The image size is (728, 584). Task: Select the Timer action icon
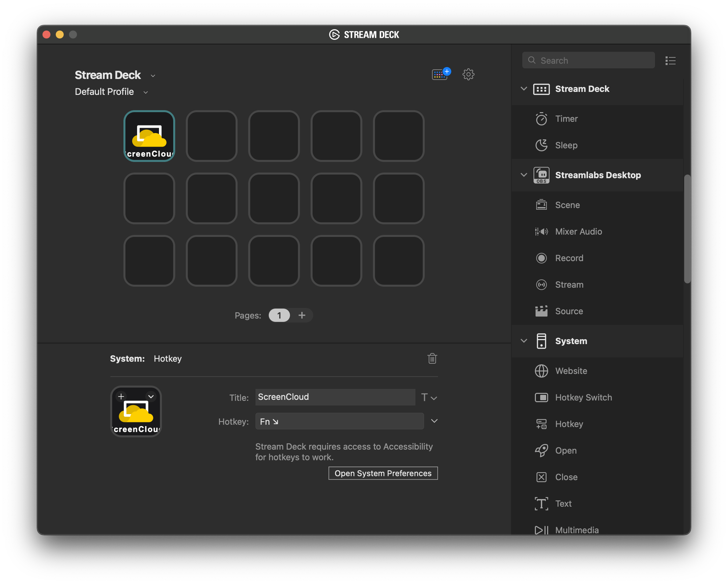[541, 119]
